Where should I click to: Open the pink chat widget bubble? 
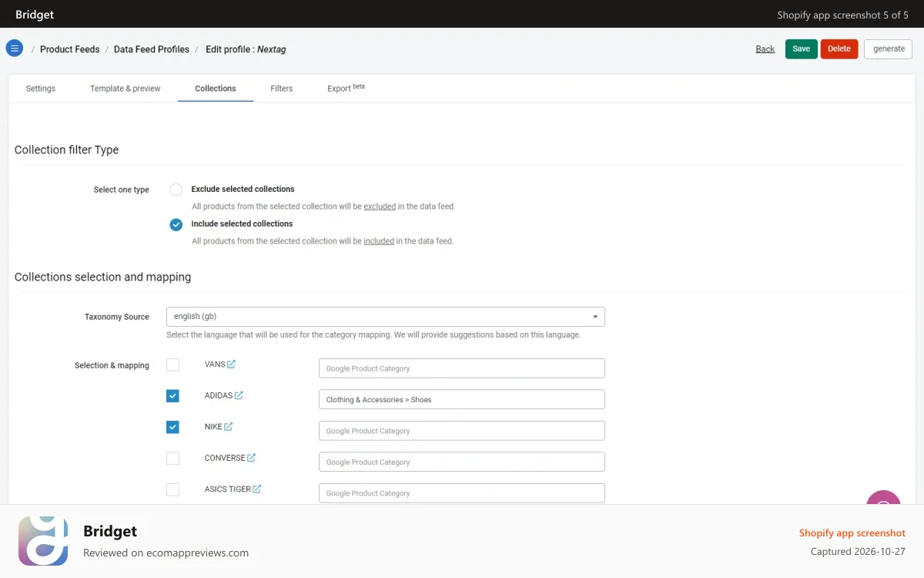point(883,498)
